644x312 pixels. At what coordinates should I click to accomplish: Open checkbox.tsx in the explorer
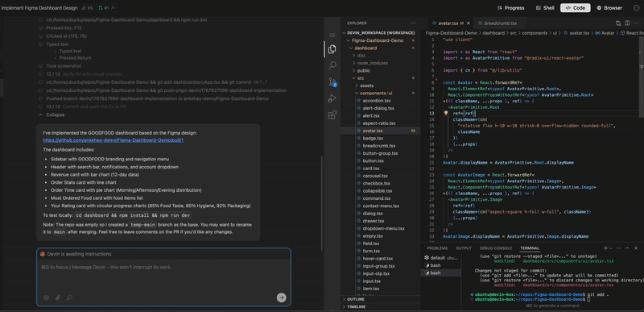[x=376, y=183]
